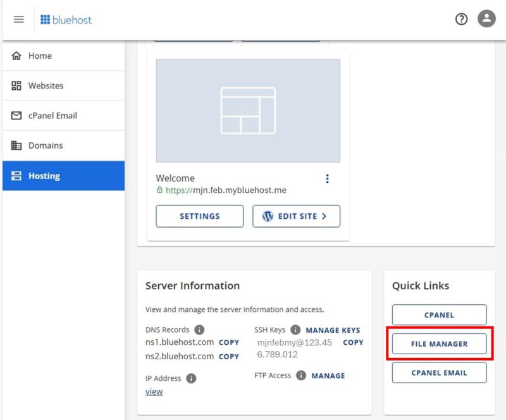Launch File Manager from Quick Links
Viewport: 506px width, 420px height.
[439, 343]
